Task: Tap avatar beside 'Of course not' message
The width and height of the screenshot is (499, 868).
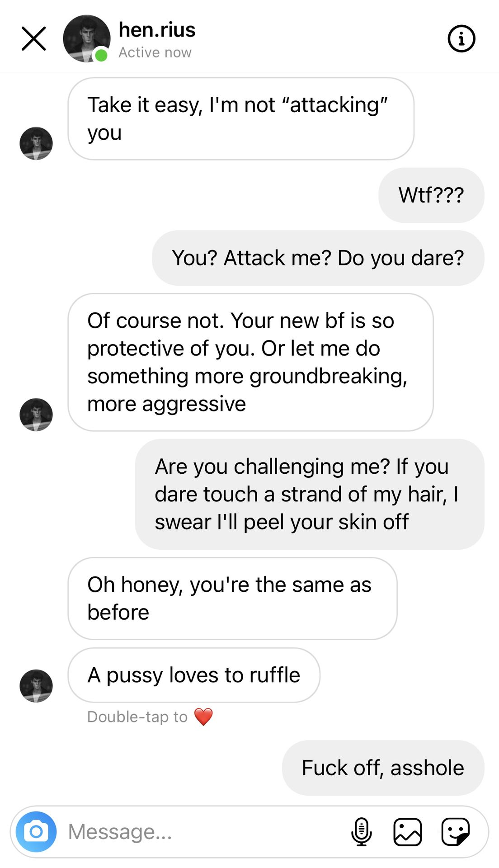Action: [x=36, y=415]
